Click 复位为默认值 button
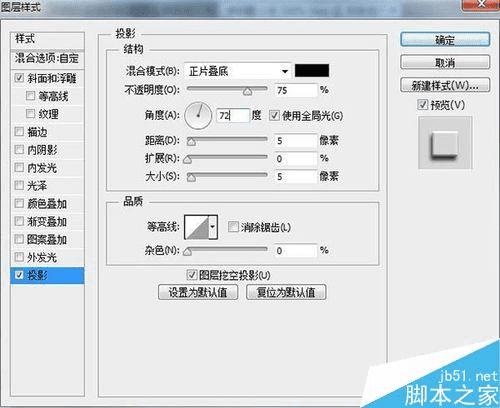Viewport: 500px width, 408px height. point(286,292)
